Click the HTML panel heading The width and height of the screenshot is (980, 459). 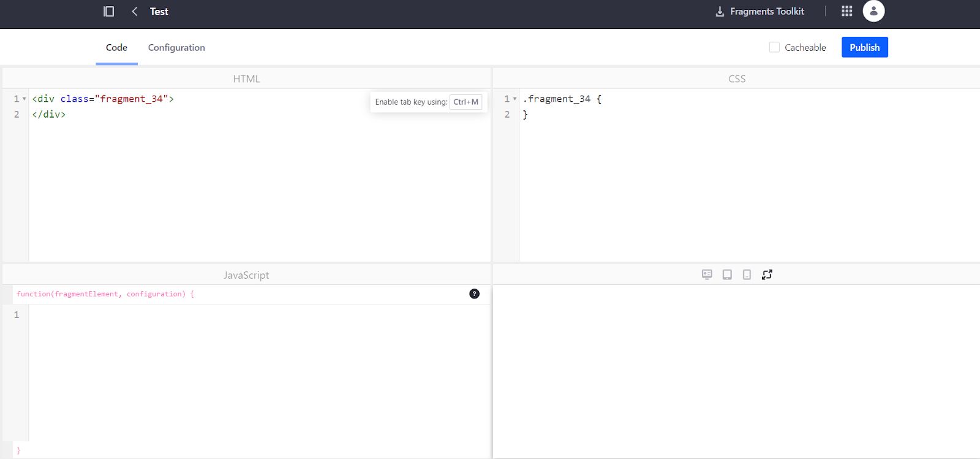246,78
